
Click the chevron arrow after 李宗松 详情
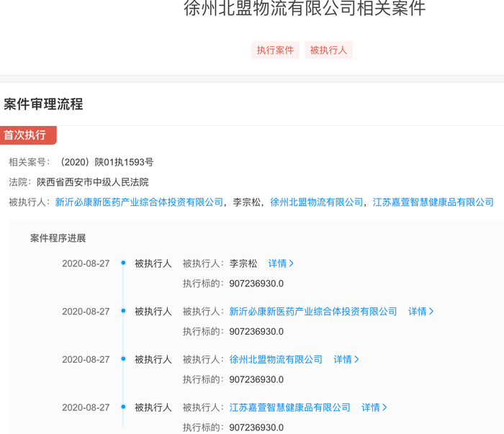coord(291,263)
